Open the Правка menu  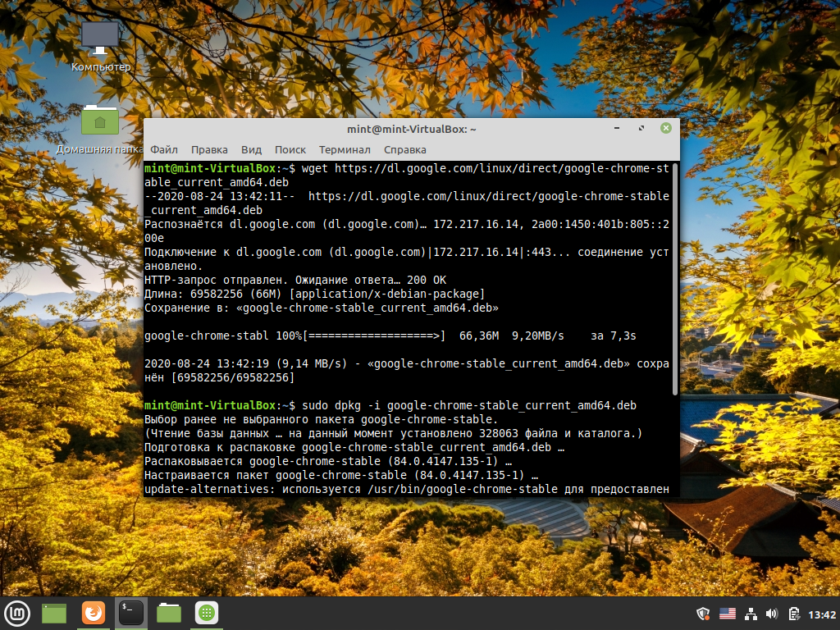[209, 150]
